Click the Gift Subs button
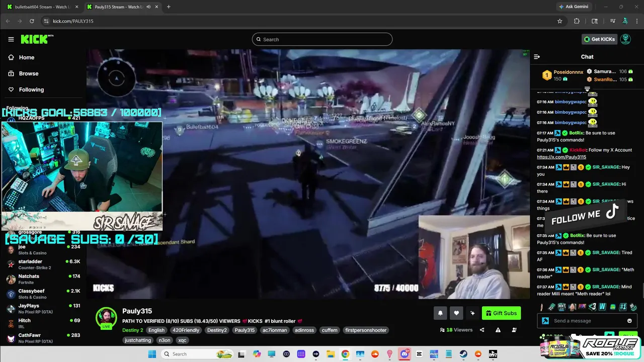This screenshot has height=362, width=644. pos(501,313)
